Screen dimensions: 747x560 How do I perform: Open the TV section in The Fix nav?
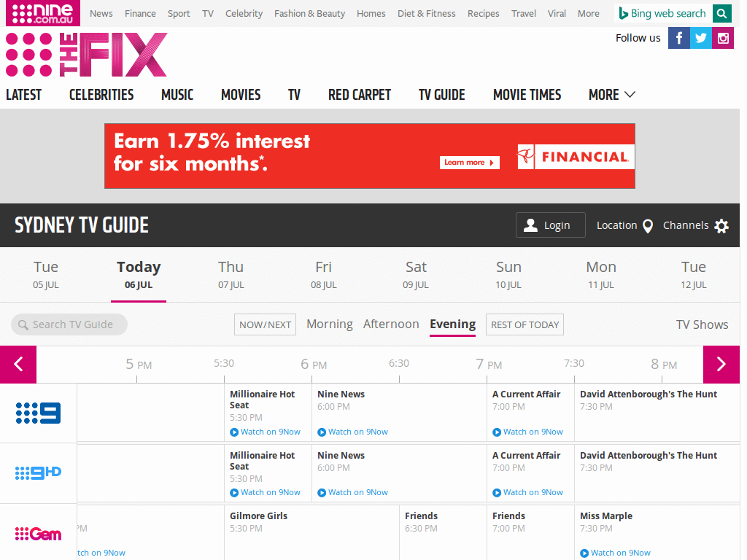click(294, 94)
